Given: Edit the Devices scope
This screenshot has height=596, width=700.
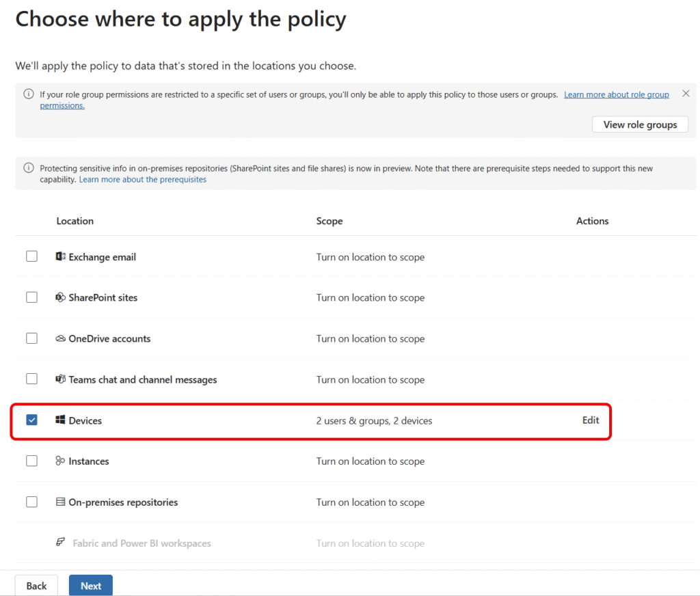Looking at the screenshot, I should (590, 420).
